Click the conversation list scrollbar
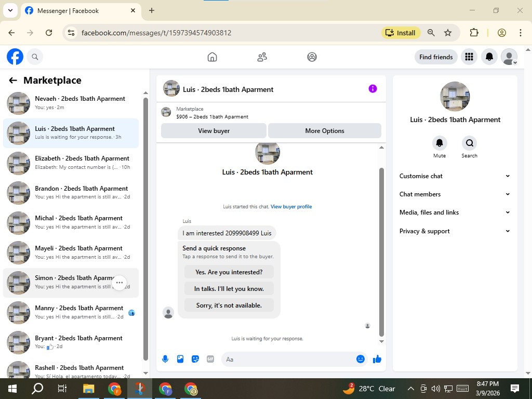This screenshot has height=399, width=532. pos(145,229)
